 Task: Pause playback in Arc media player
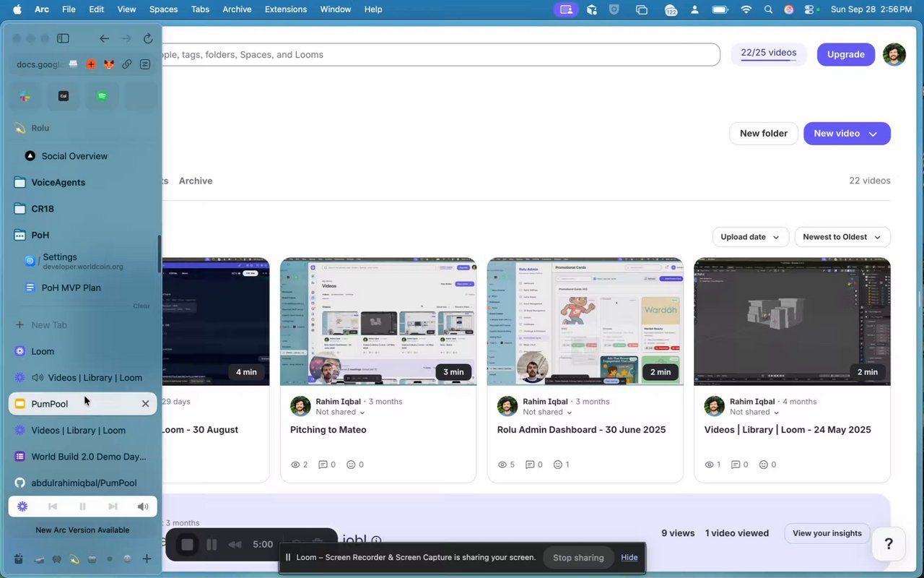[82, 506]
